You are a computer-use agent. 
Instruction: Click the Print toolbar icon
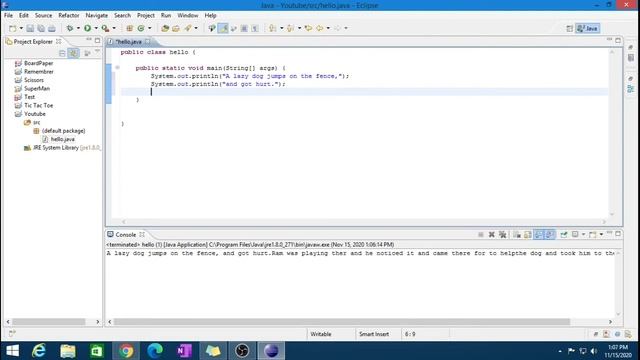pos(52,28)
